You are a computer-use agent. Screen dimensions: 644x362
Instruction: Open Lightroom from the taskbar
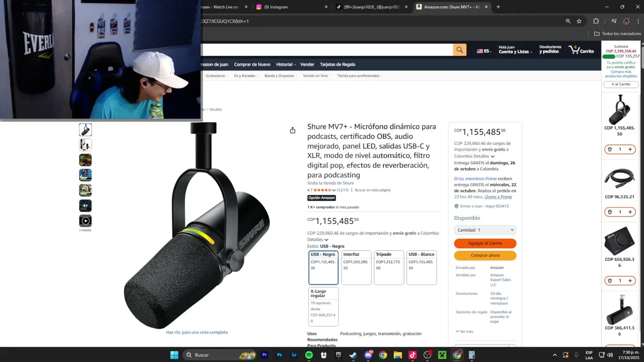(x=294, y=355)
